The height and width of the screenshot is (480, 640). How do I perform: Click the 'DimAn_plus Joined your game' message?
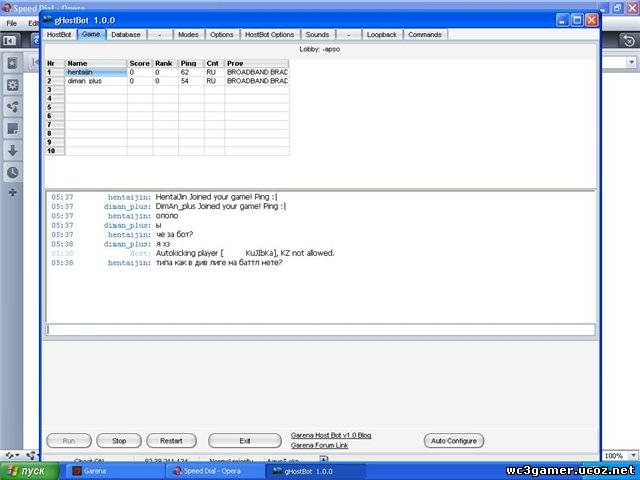click(x=221, y=206)
